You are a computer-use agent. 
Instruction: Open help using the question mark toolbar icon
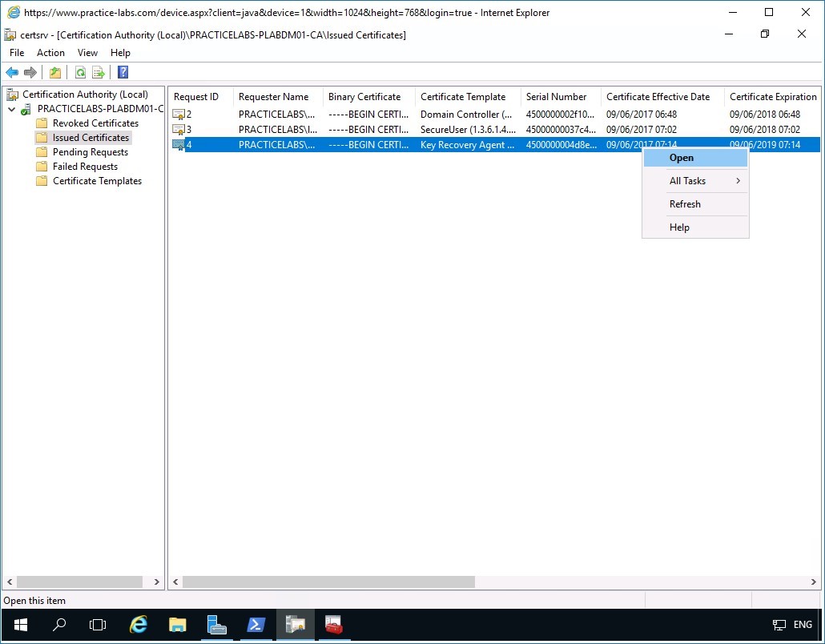coord(122,72)
